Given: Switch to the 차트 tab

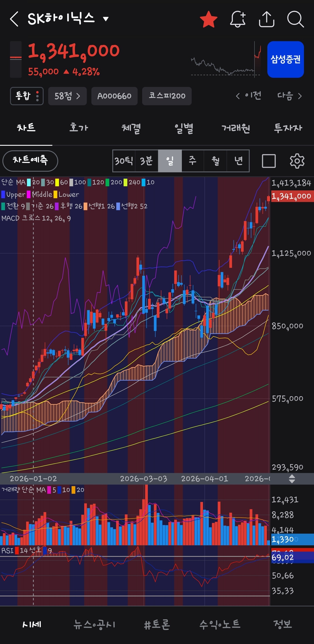Looking at the screenshot, I should [x=26, y=128].
